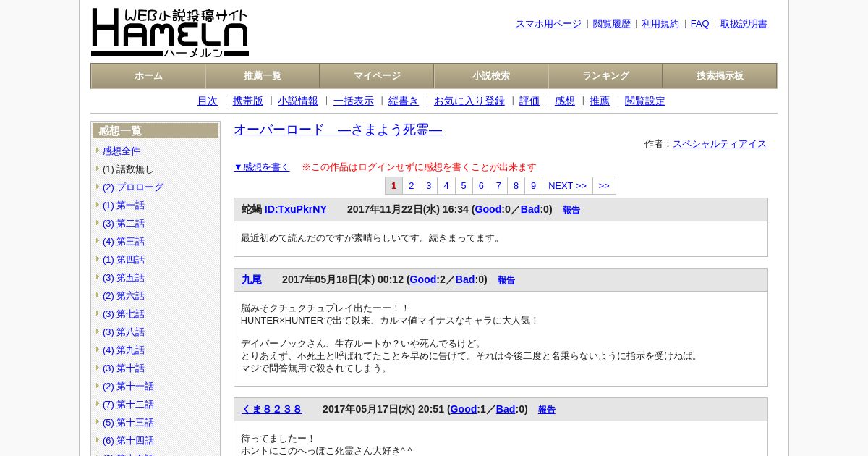Select (2) プロローグ in sidebar

tap(133, 187)
